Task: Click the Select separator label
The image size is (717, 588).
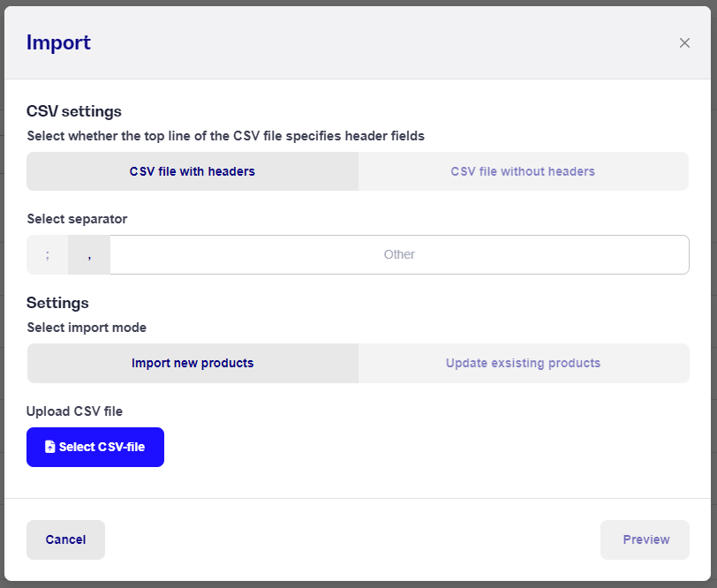Action: 77,219
